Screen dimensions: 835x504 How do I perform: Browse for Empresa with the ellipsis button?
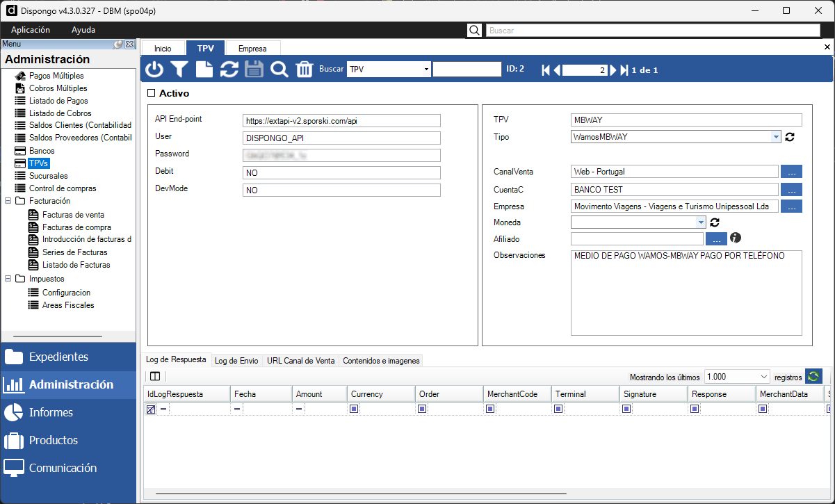(x=791, y=206)
